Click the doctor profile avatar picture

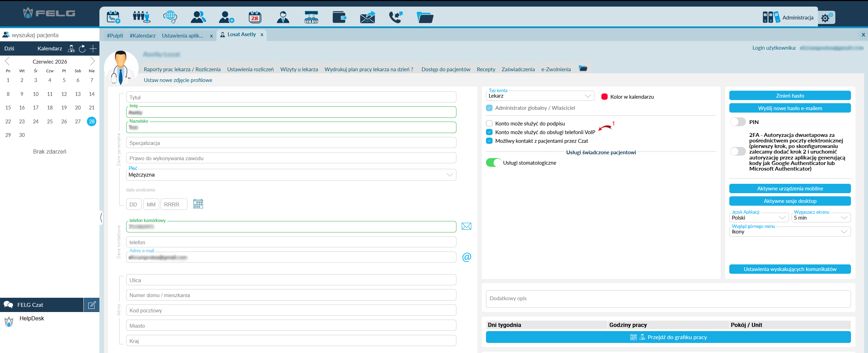click(x=121, y=68)
